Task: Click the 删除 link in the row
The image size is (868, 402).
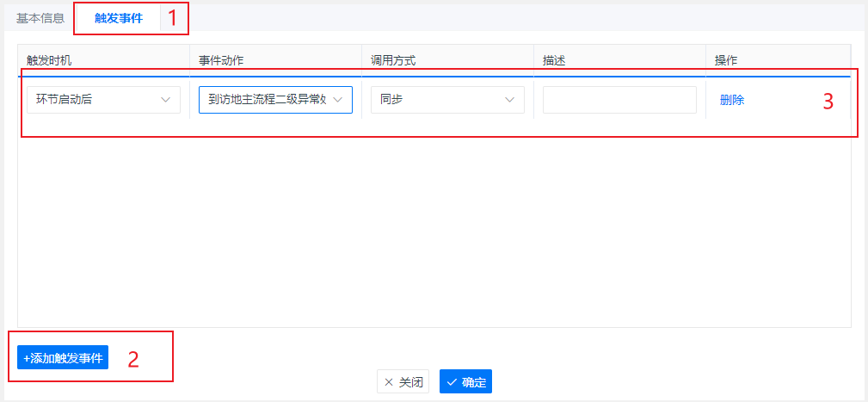Action: [732, 100]
